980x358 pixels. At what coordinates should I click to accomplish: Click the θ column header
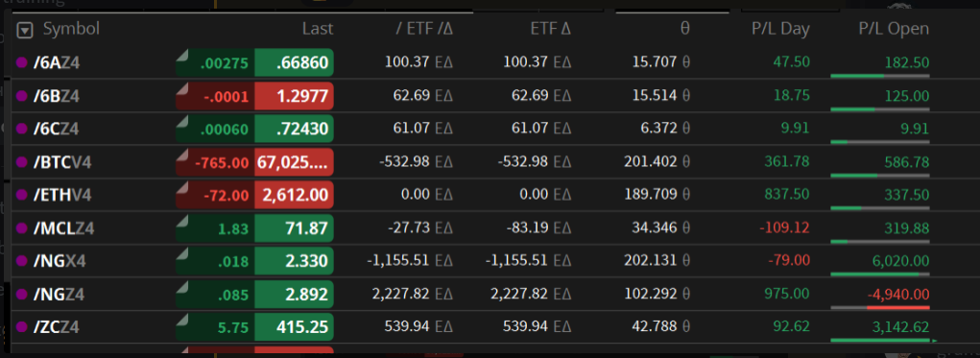[685, 29]
